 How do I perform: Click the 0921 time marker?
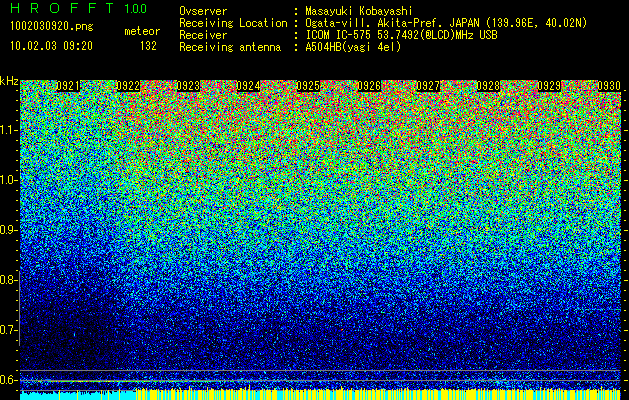[x=68, y=86]
